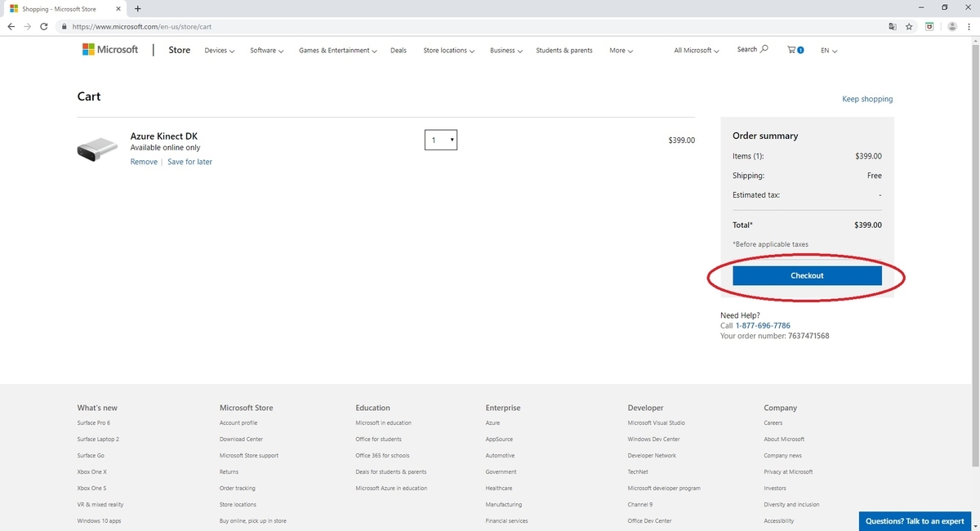Expand the All Microsoft menu
The height and width of the screenshot is (531, 980).
click(x=696, y=51)
